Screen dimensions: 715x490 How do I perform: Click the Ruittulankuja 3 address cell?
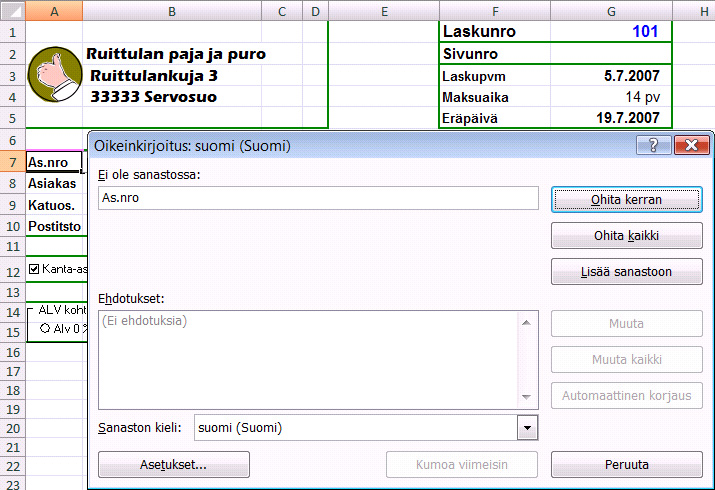click(x=154, y=76)
